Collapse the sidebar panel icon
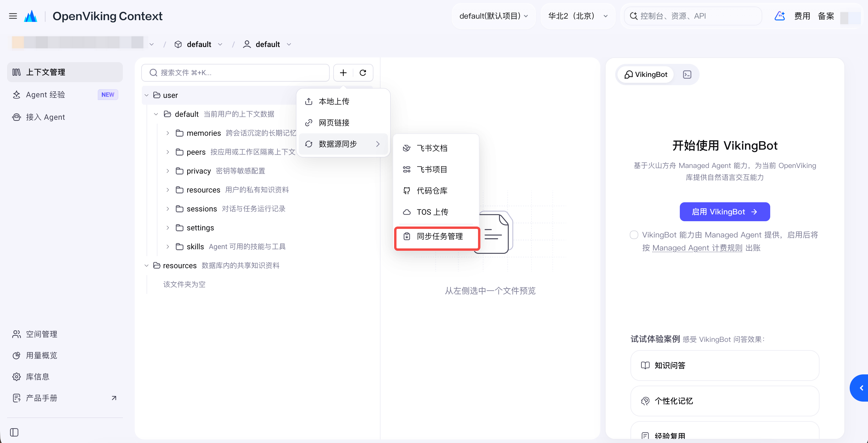 click(14, 432)
